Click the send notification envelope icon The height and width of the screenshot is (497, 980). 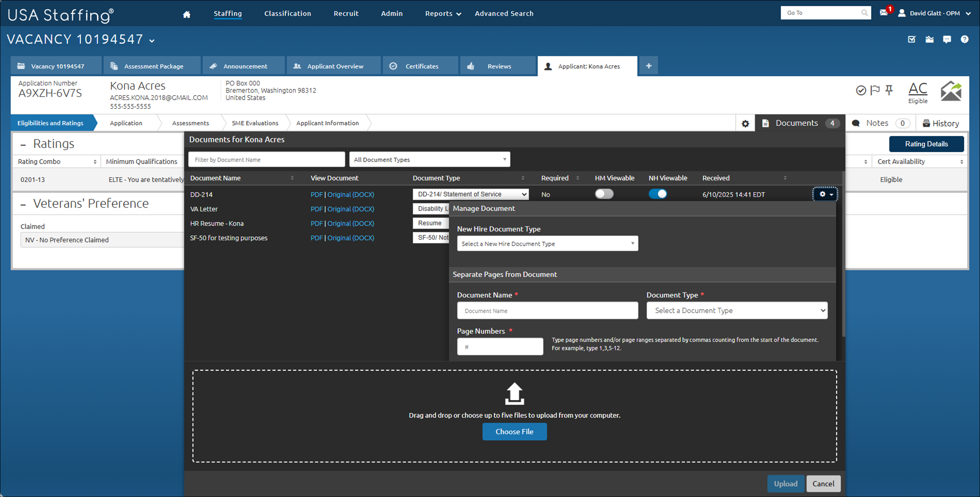(x=951, y=91)
